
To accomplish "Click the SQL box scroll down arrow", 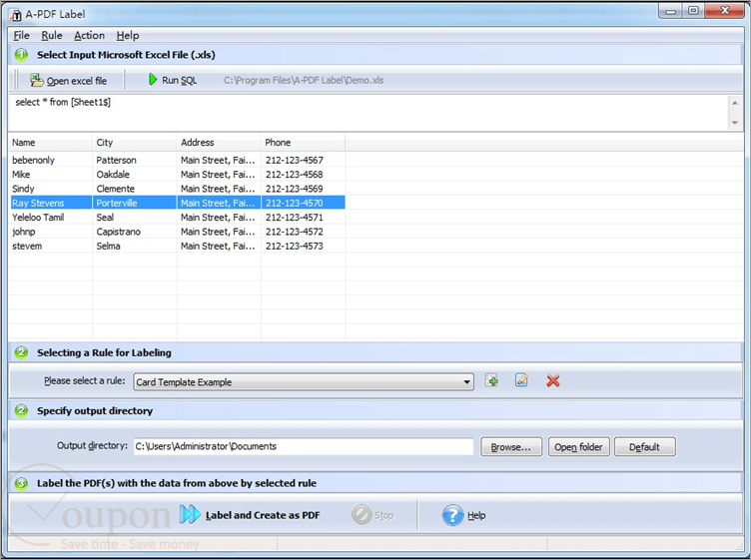I will (735, 123).
